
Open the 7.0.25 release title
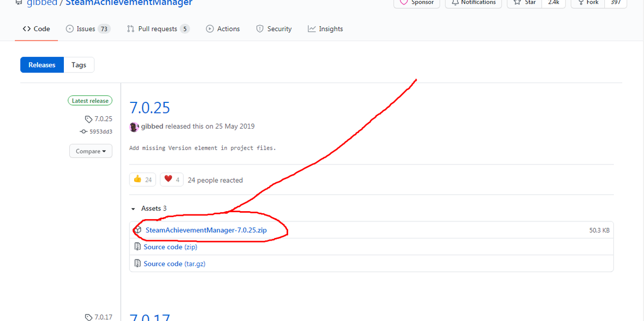150,108
